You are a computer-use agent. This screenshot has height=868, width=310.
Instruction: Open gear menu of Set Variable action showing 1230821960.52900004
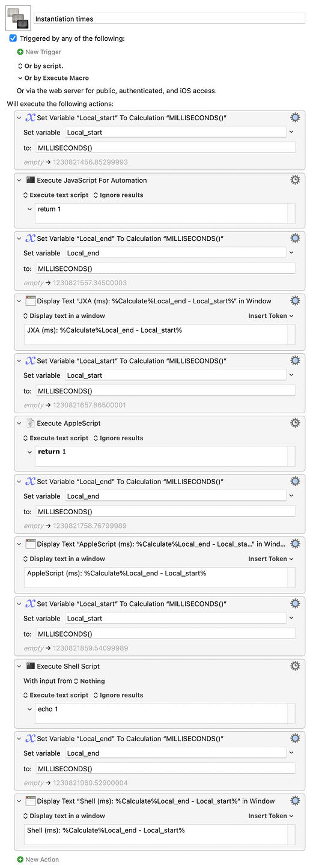click(x=295, y=738)
